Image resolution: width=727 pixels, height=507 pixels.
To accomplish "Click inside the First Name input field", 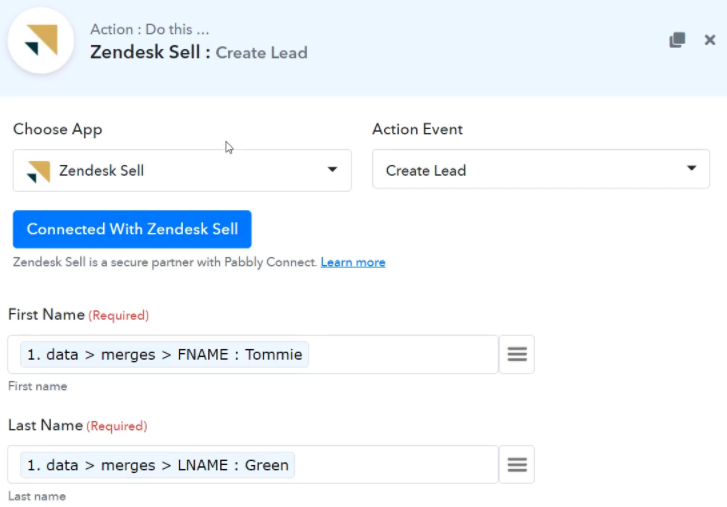I will coord(253,355).
